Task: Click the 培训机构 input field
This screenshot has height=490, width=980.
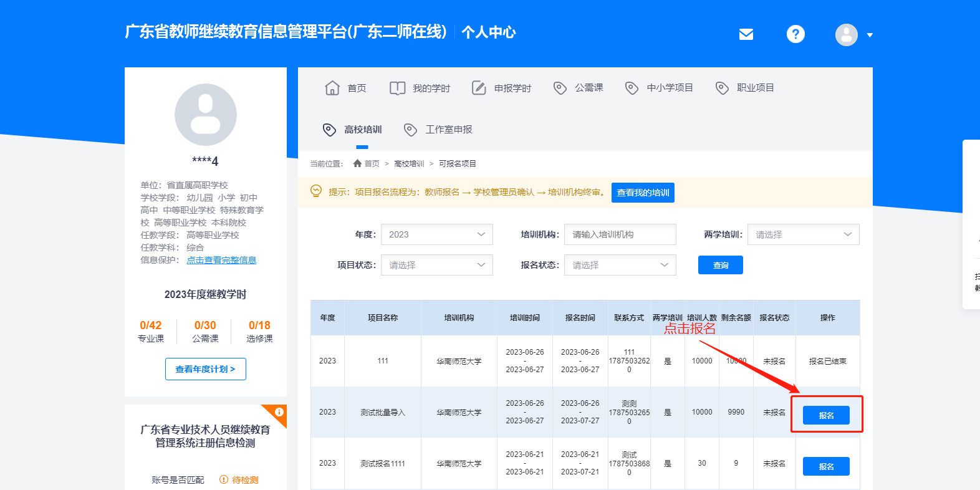Action: pyautogui.click(x=620, y=234)
